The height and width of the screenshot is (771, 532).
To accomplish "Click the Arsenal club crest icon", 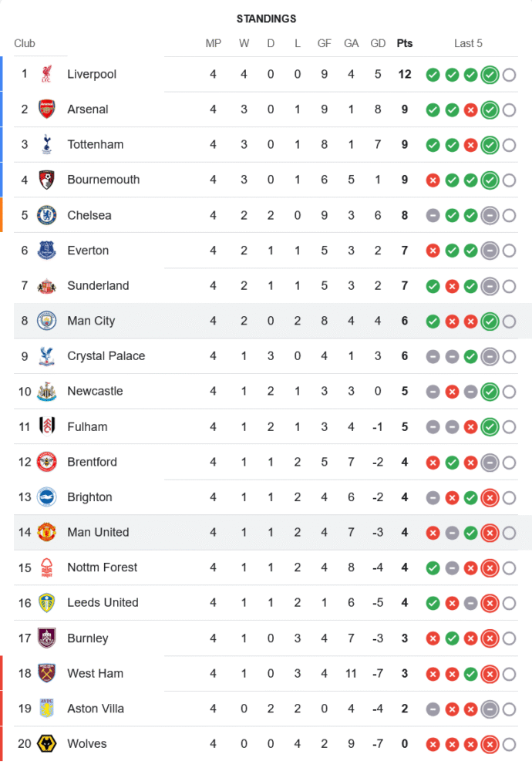I will (x=47, y=109).
